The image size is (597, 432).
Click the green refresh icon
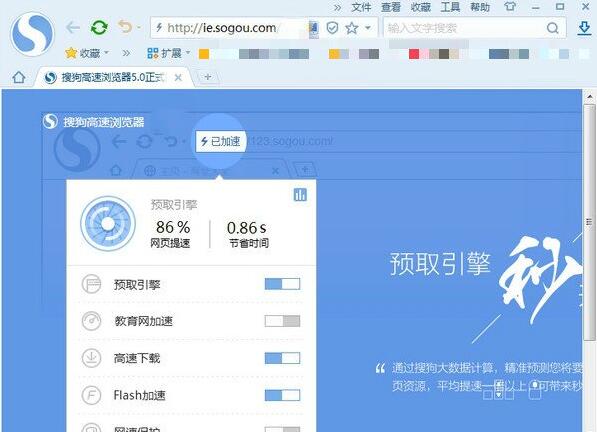coord(99,28)
